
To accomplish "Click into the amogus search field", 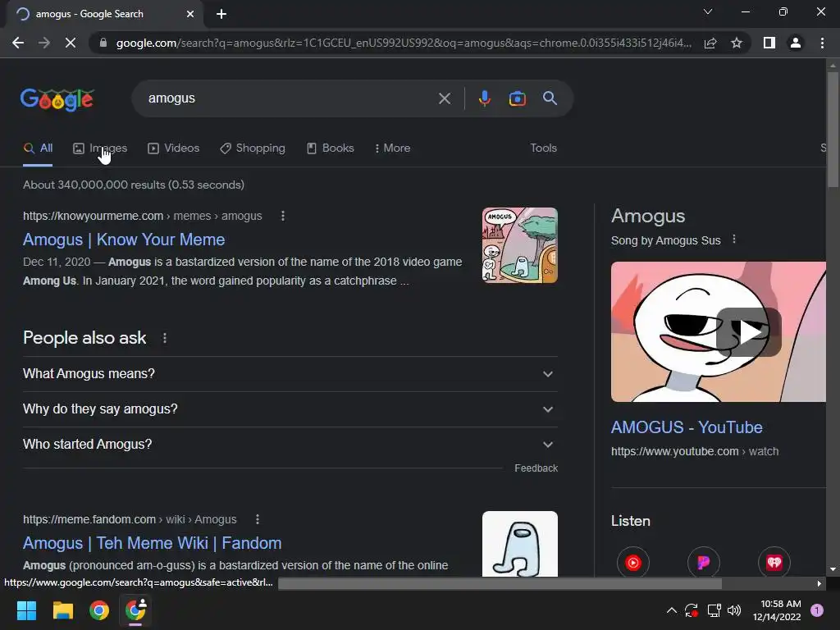I will (x=290, y=98).
